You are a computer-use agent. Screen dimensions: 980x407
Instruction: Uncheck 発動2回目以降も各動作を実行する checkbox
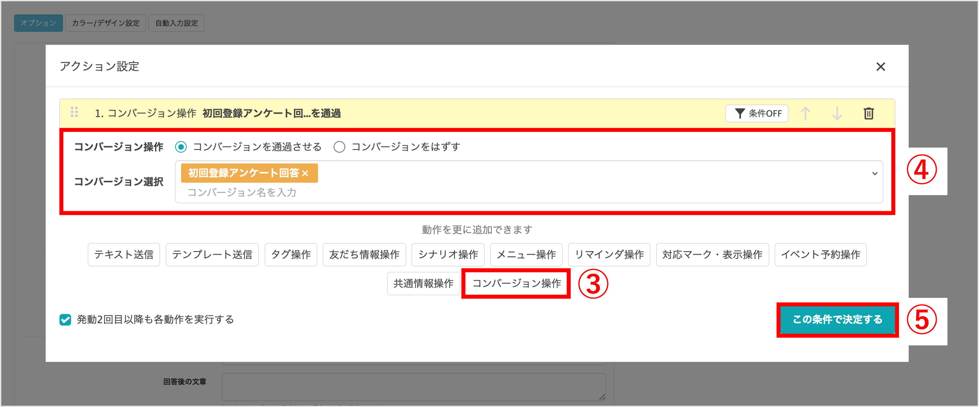pyautogui.click(x=65, y=320)
